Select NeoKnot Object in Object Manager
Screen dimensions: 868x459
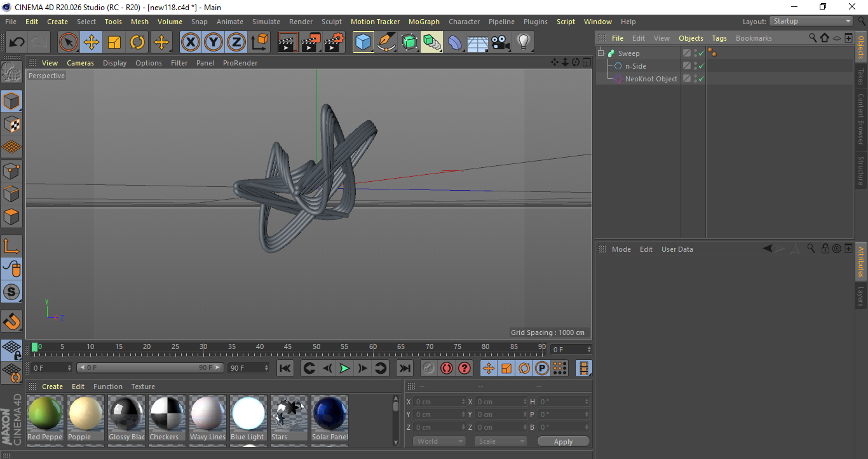[651, 79]
